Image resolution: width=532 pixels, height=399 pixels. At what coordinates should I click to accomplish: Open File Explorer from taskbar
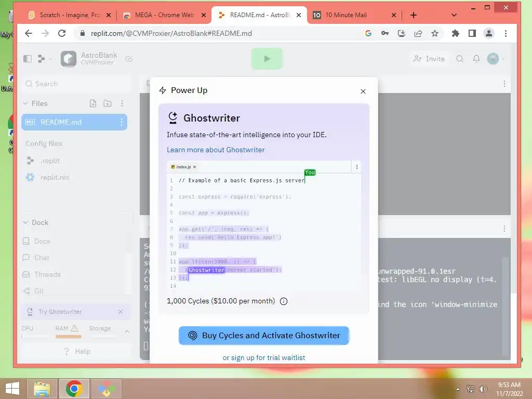[x=42, y=389]
